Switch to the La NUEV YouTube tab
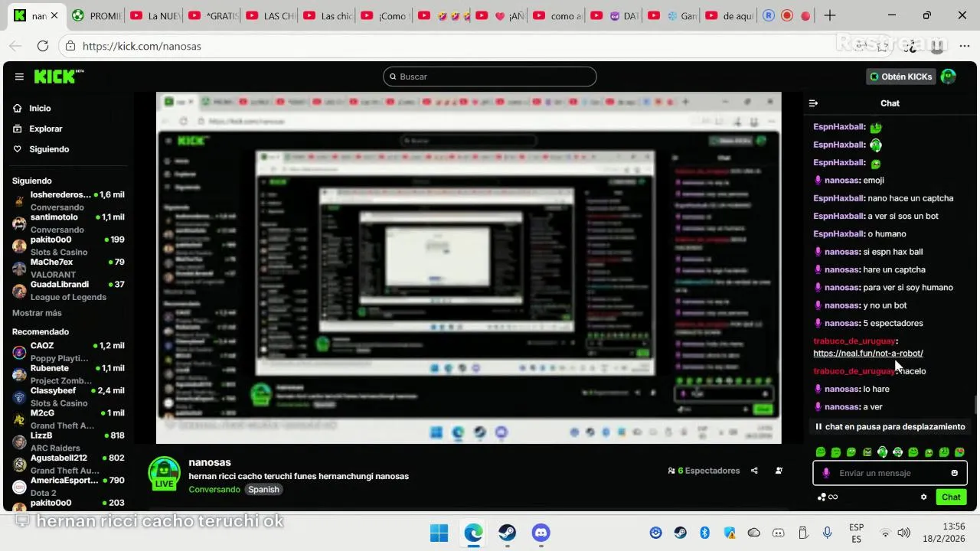The height and width of the screenshot is (551, 980). click(154, 15)
